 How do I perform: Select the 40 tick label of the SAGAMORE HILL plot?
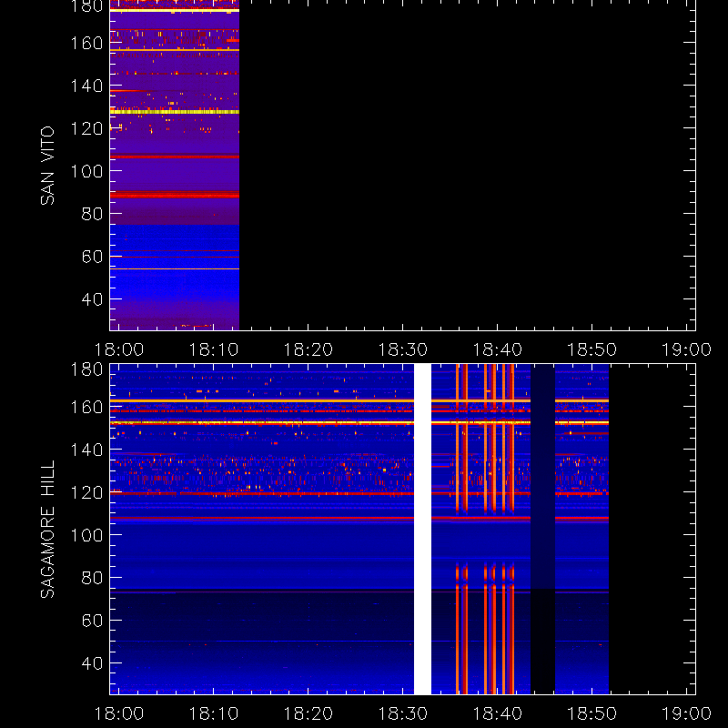[x=92, y=663]
